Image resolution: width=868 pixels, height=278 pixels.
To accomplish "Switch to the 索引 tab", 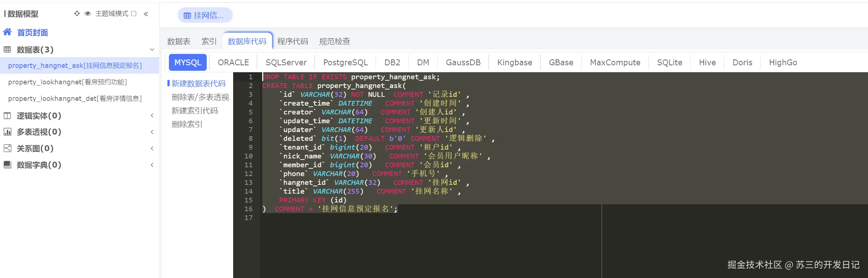I will click(x=209, y=41).
